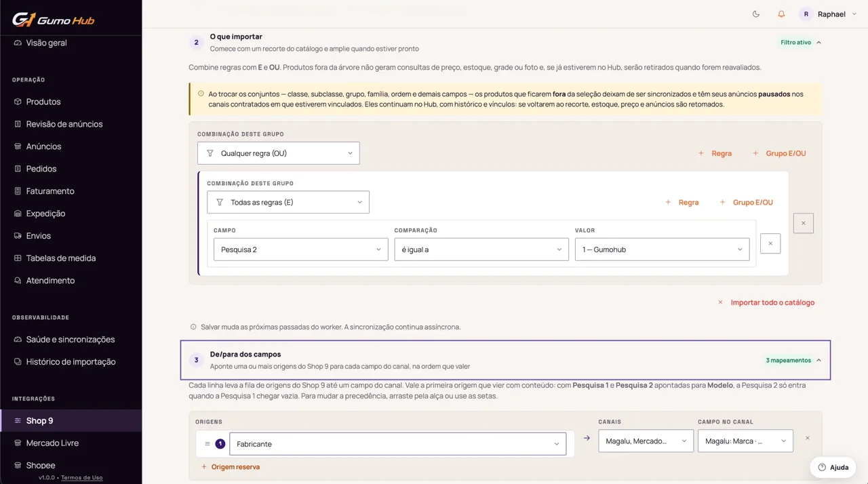Screen dimensions: 868x484
Task: Select Shop 9 integration
Action: pos(71,421)
